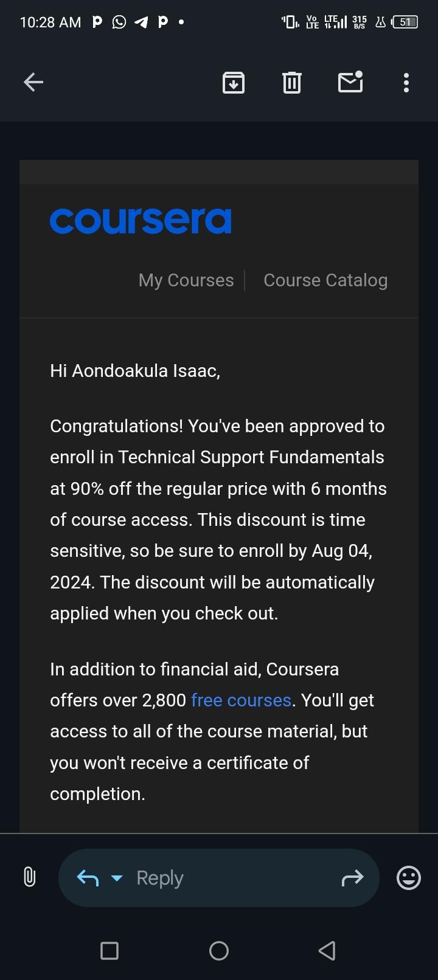Image resolution: width=438 pixels, height=980 pixels.
Task: Expand the reply options dropdown arrow
Action: [117, 878]
